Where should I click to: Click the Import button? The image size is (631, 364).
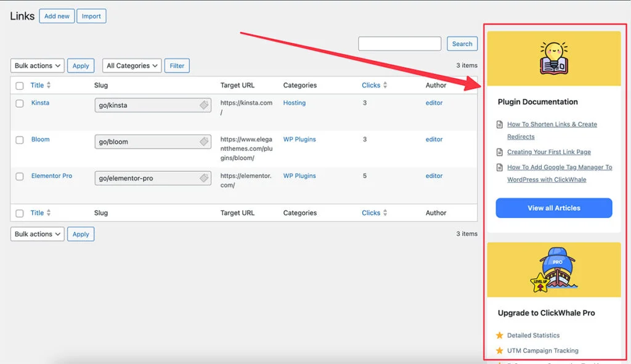[91, 16]
